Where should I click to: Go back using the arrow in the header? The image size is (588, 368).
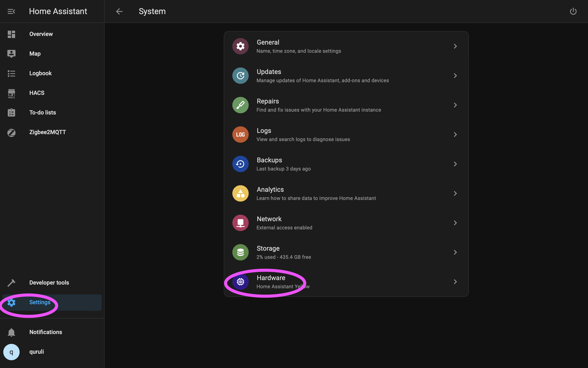[x=119, y=11]
